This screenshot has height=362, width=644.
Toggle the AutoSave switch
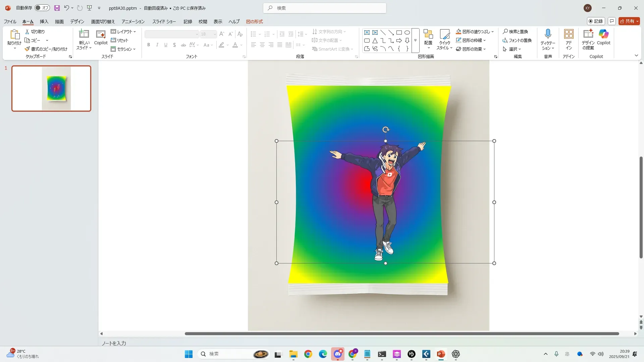point(42,8)
